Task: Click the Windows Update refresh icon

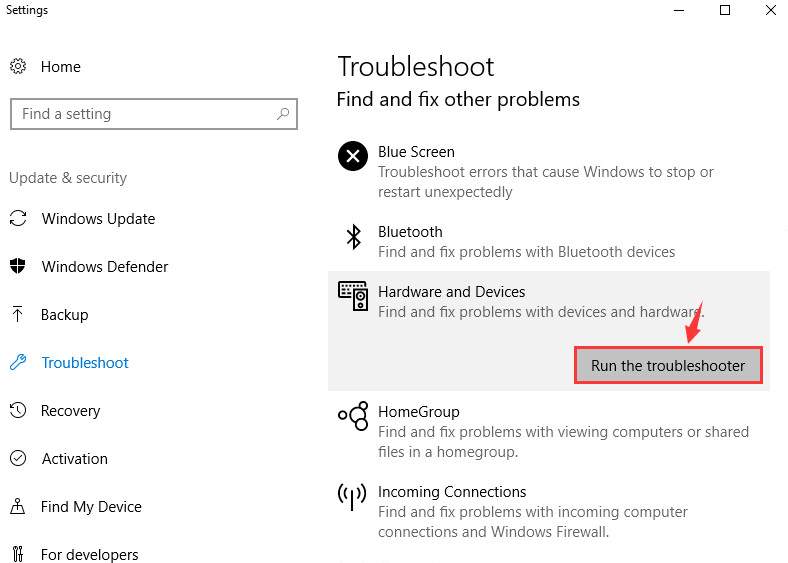Action: point(18,218)
